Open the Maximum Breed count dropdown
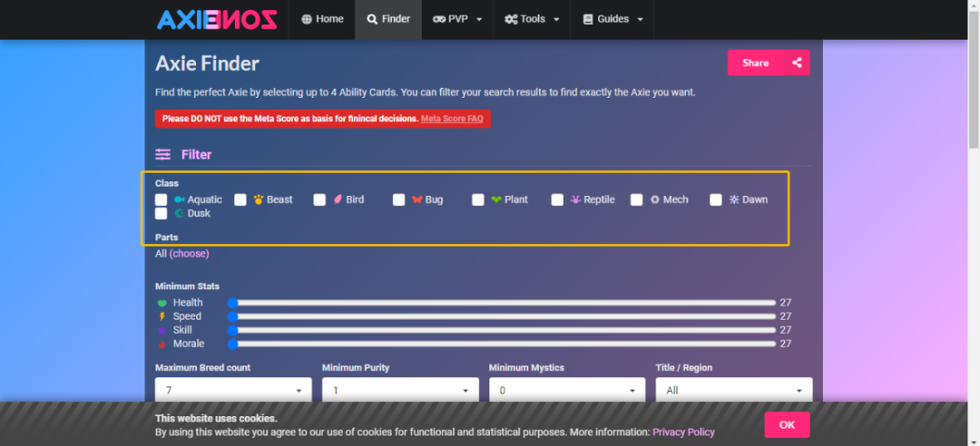 tap(233, 390)
